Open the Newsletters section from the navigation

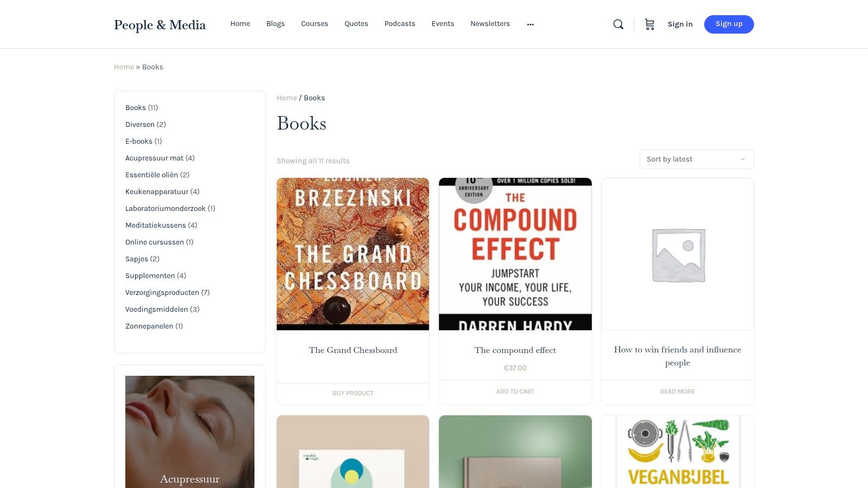tap(490, 24)
